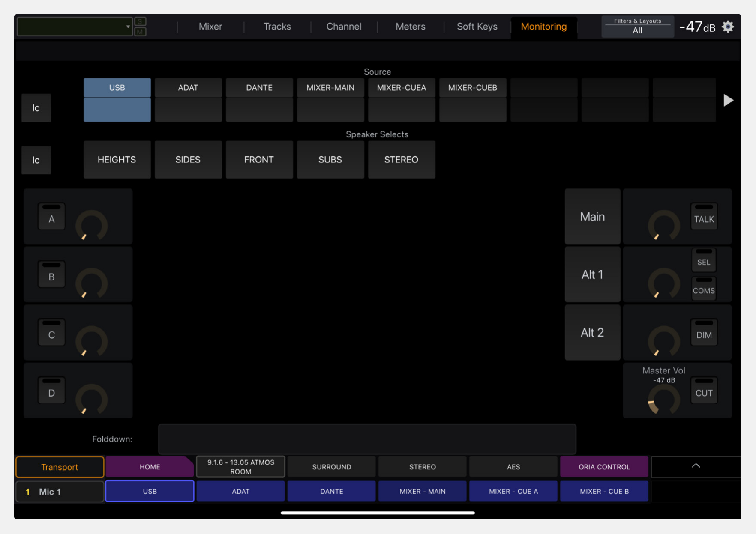The height and width of the screenshot is (534, 756).
Task: Click the cue B level knob
Action: click(x=91, y=283)
